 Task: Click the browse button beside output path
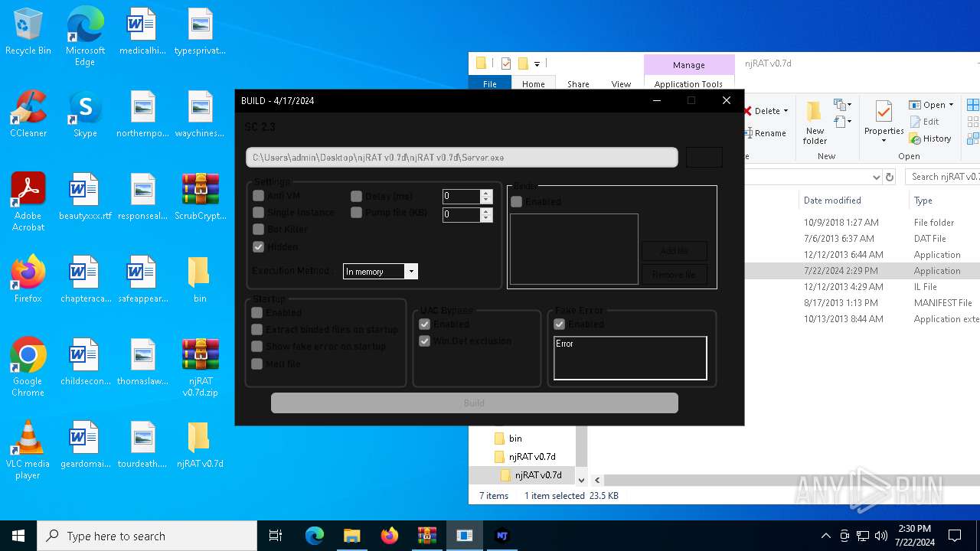(704, 157)
